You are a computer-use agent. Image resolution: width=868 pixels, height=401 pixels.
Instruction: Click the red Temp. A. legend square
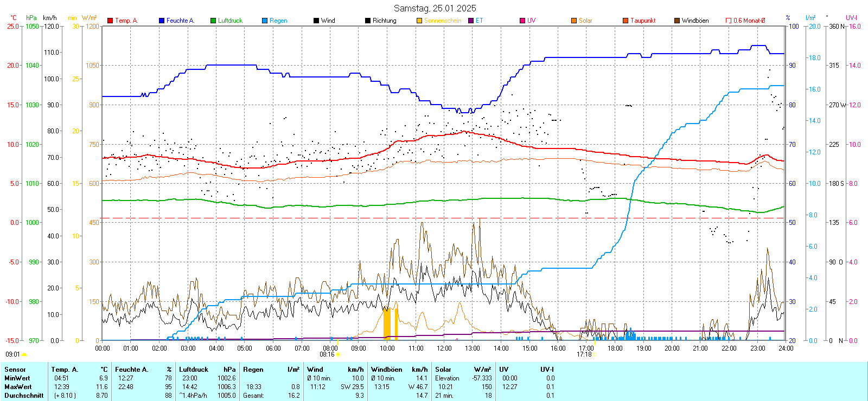click(x=110, y=21)
